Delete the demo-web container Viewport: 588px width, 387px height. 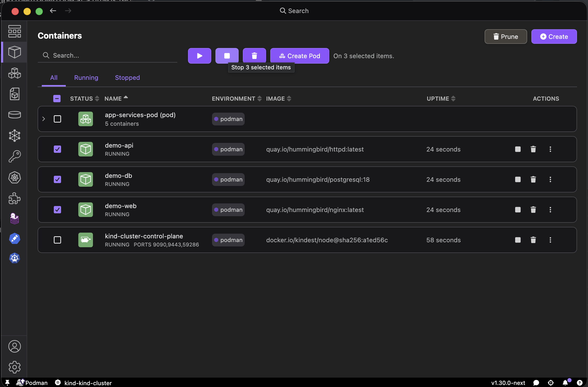(x=533, y=210)
